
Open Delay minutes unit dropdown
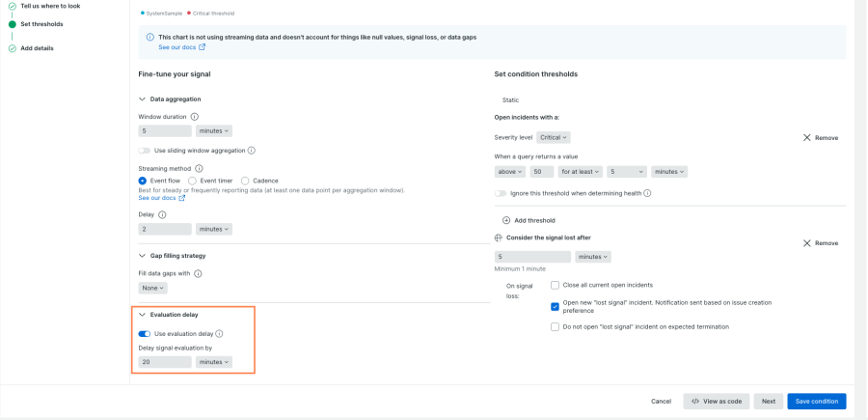point(214,229)
